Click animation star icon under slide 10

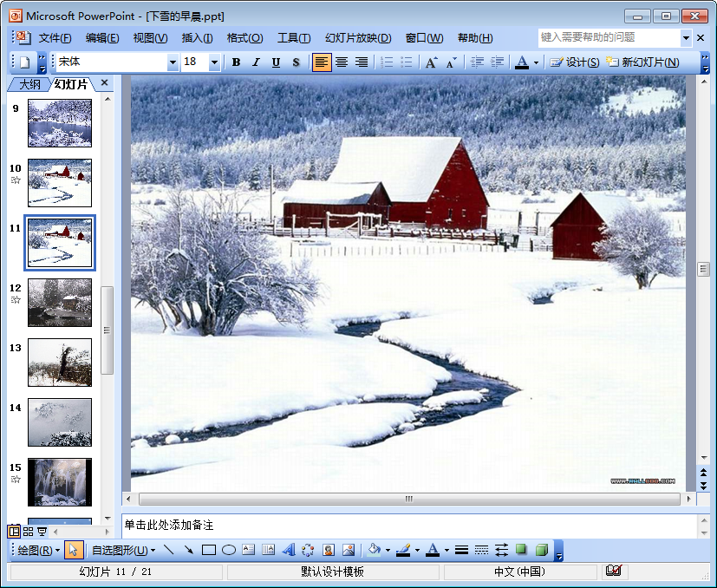(16, 180)
